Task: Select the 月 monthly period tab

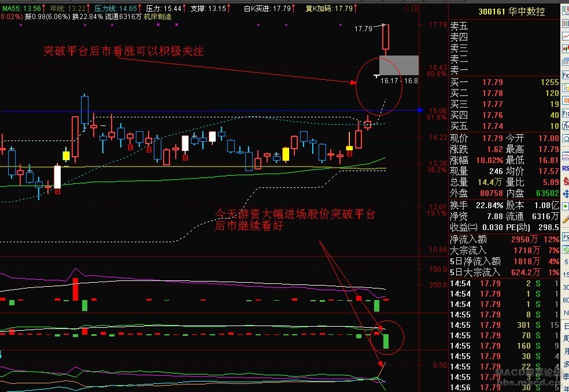Action: 566,352
